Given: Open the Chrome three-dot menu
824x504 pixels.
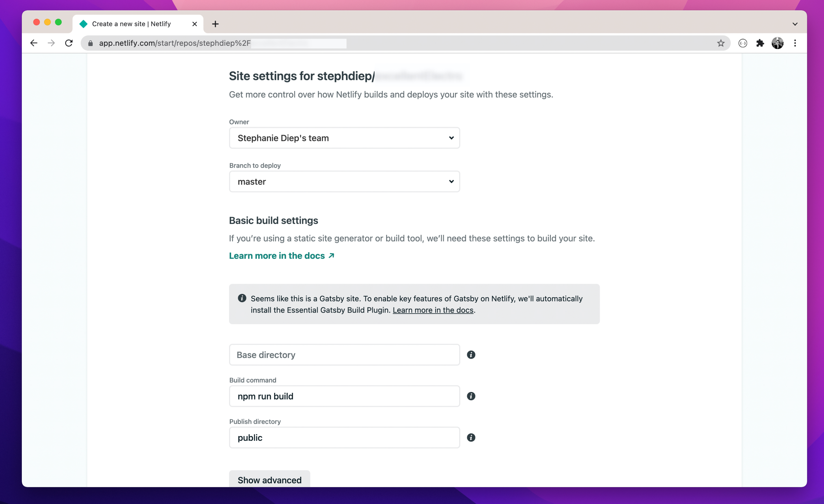Looking at the screenshot, I should pyautogui.click(x=795, y=43).
